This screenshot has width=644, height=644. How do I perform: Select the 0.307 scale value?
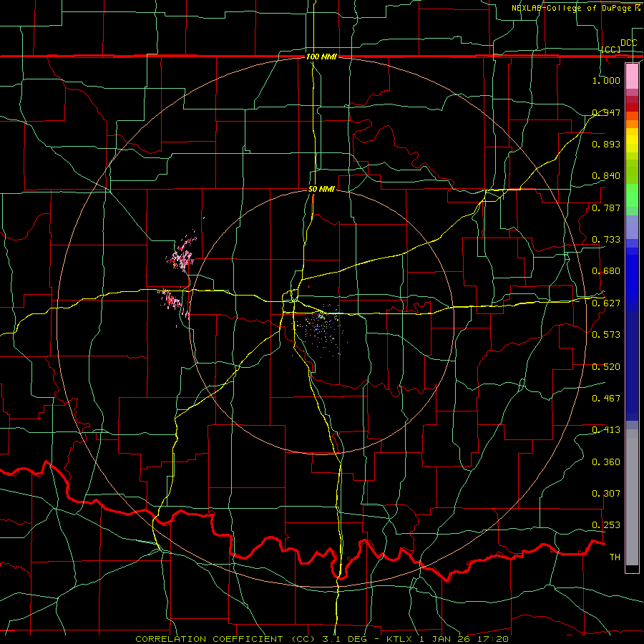coord(606,494)
